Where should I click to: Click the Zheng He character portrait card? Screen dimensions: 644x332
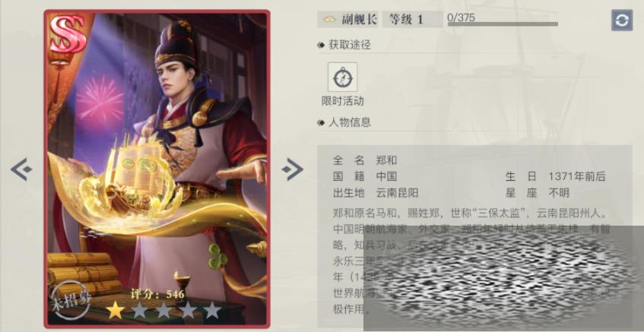(x=157, y=169)
